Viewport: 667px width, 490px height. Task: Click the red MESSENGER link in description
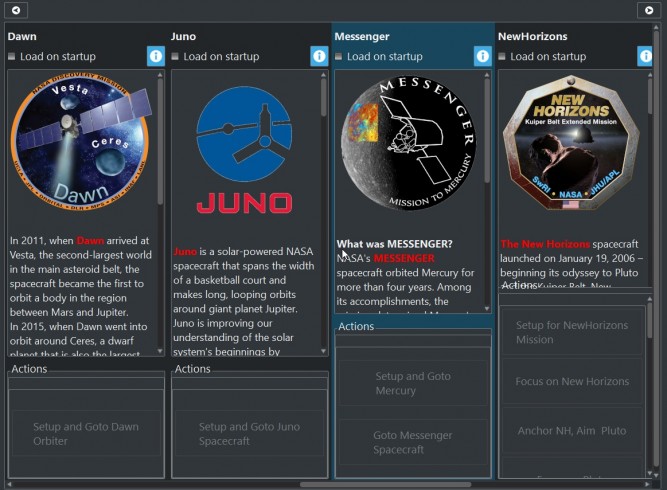pos(404,258)
